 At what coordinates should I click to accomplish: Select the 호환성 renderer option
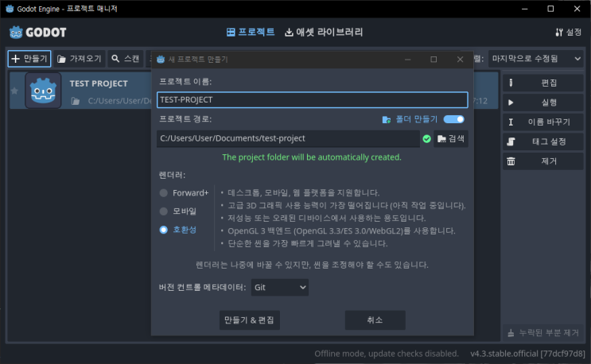tap(178, 230)
